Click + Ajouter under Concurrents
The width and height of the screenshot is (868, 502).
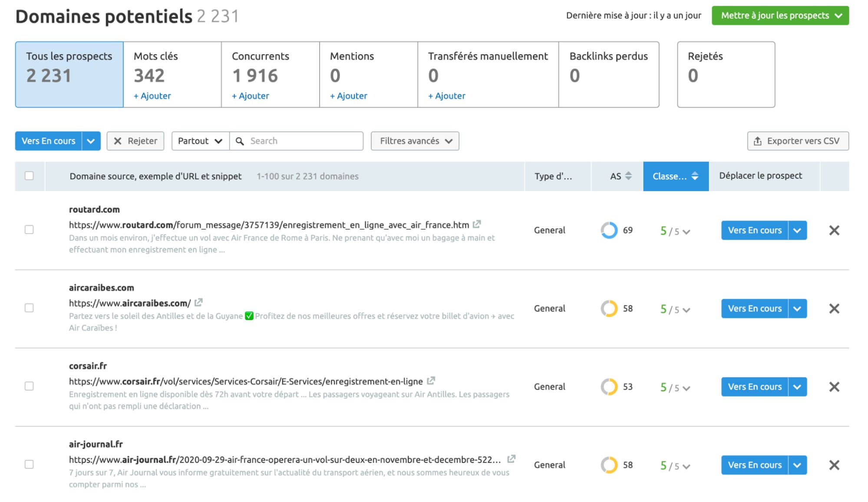point(251,96)
